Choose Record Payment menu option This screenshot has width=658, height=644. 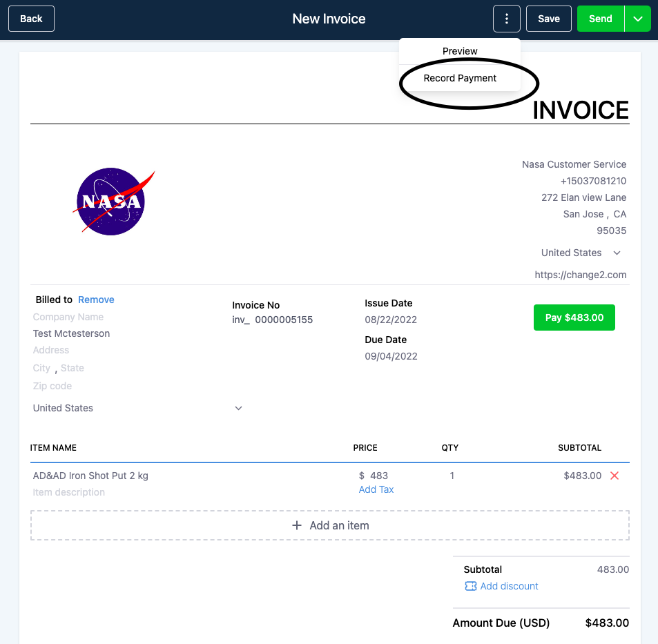460,78
